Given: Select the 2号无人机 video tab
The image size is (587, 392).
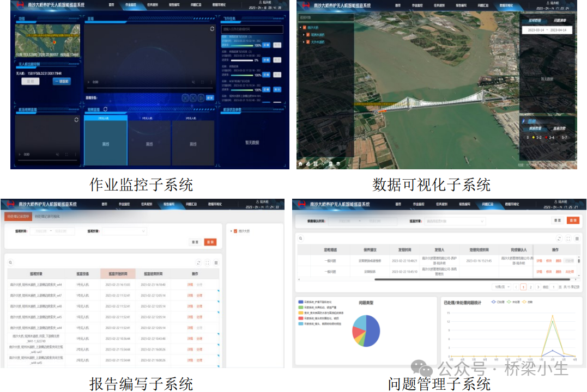Looking at the screenshot, I should pos(106,118).
